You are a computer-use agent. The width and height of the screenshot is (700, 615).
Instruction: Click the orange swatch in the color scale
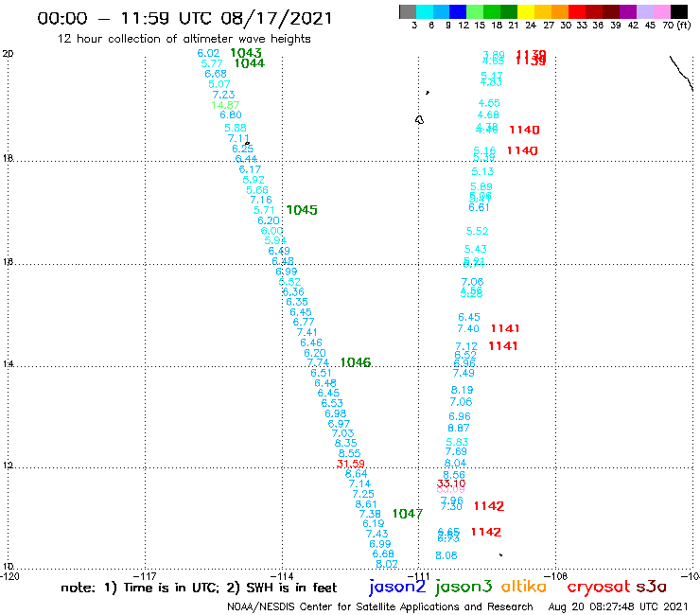(560, 11)
